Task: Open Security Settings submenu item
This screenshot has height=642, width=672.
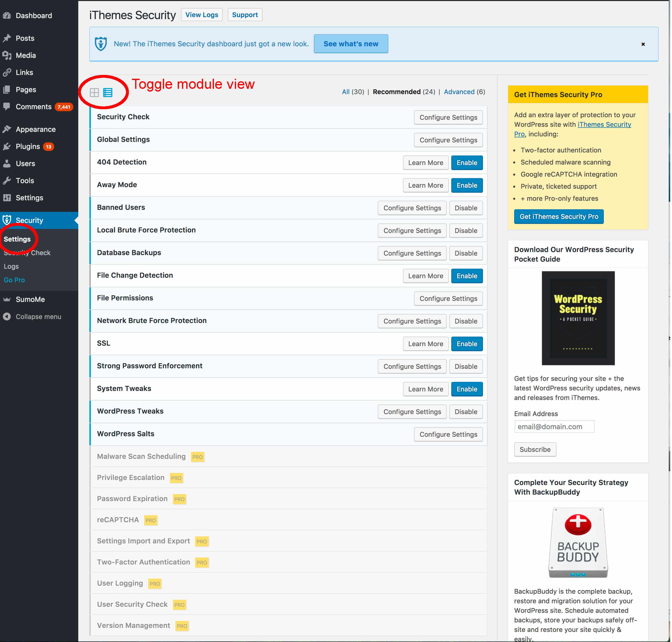Action: (17, 239)
